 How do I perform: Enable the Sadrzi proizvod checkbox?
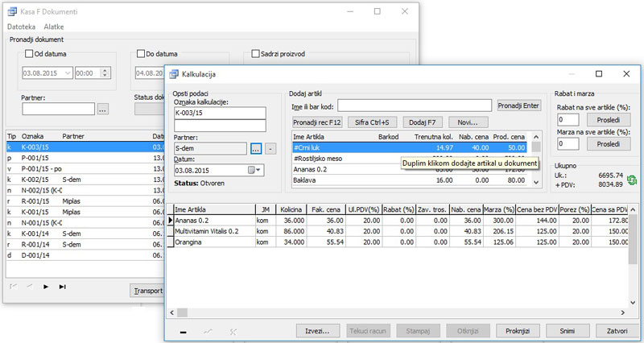point(255,54)
